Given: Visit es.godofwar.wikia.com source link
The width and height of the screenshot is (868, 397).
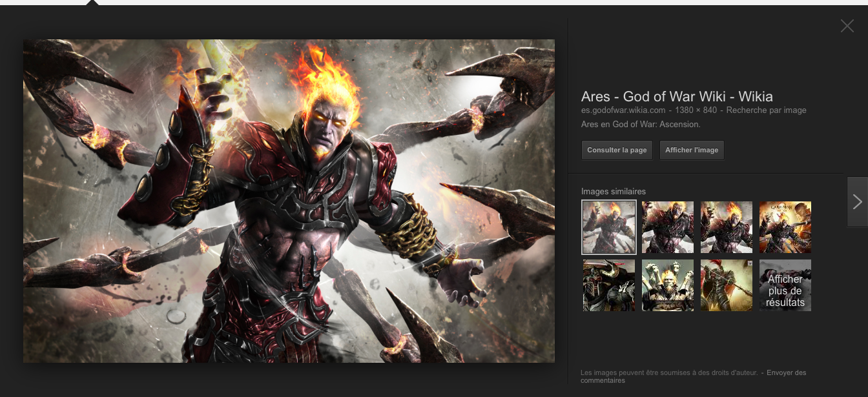Looking at the screenshot, I should (x=623, y=110).
